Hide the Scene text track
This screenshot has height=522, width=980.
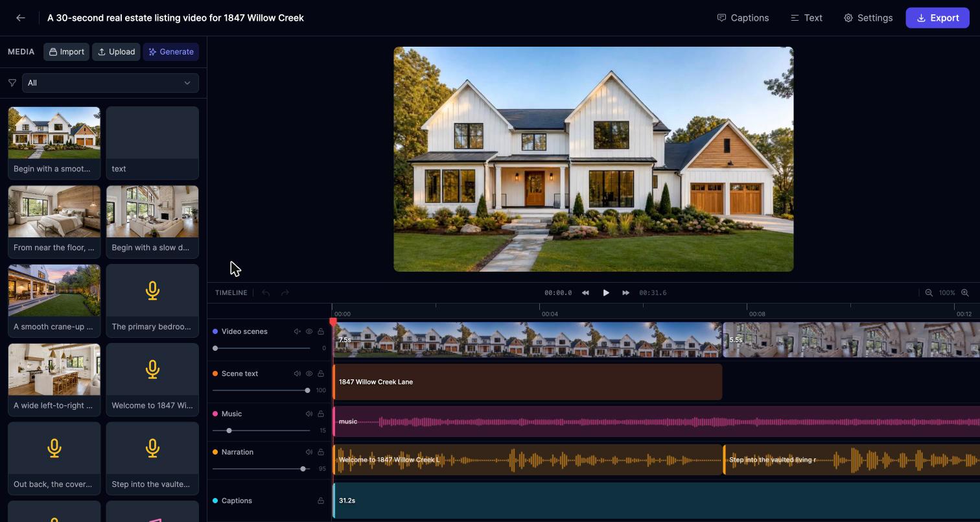(x=309, y=374)
